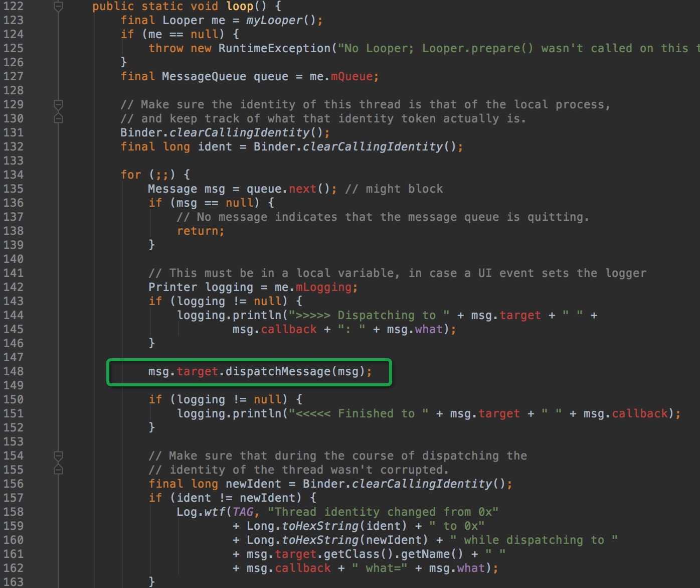Click msg.callback on line 145

coord(274,330)
